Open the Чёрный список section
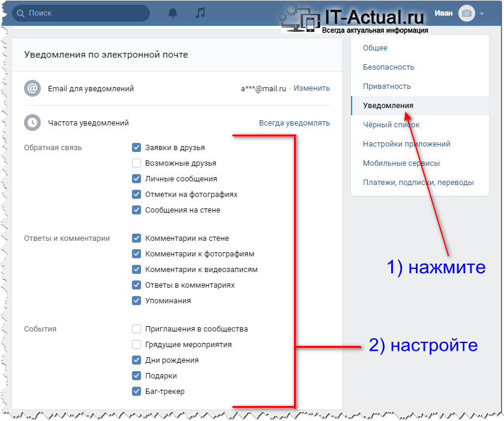The image size is (504, 421). coord(391,125)
